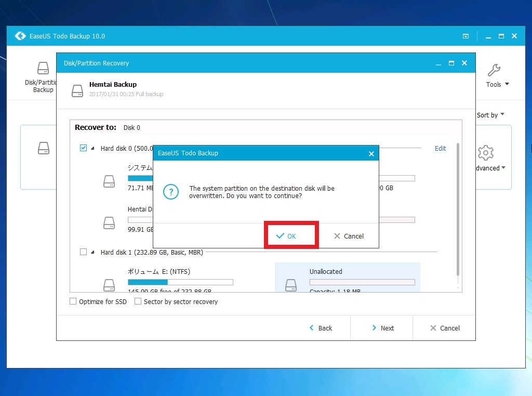Screen dimensions: 532x396
Task: Enable Sector by sector recovery
Action: click(x=138, y=301)
